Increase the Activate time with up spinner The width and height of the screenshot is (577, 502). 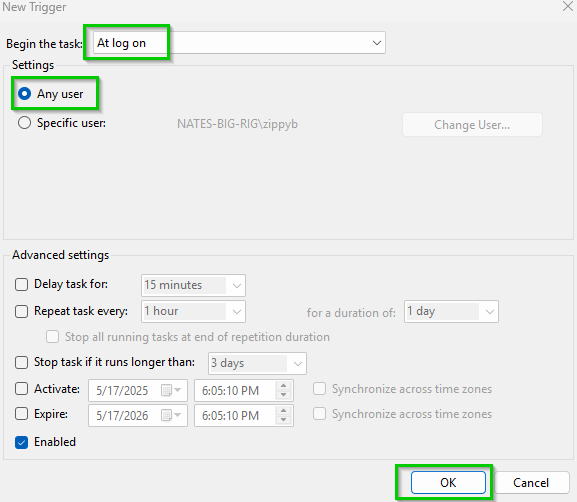pyautogui.click(x=283, y=386)
